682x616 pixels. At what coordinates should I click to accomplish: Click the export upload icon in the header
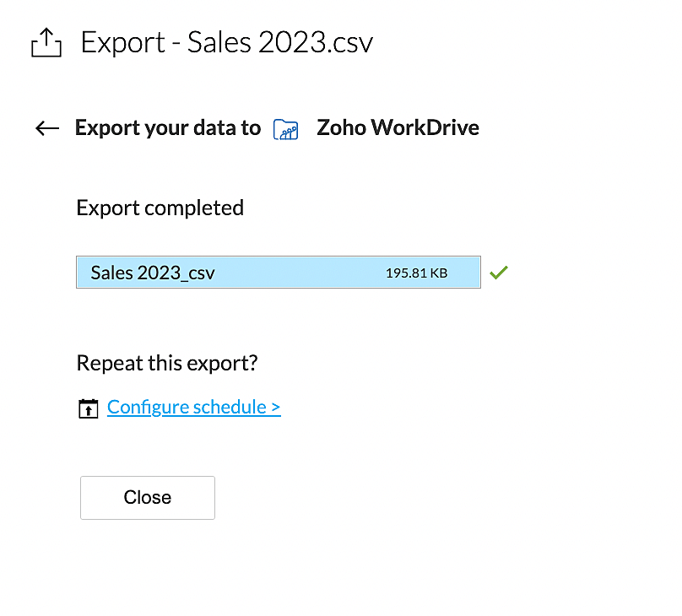[x=46, y=42]
